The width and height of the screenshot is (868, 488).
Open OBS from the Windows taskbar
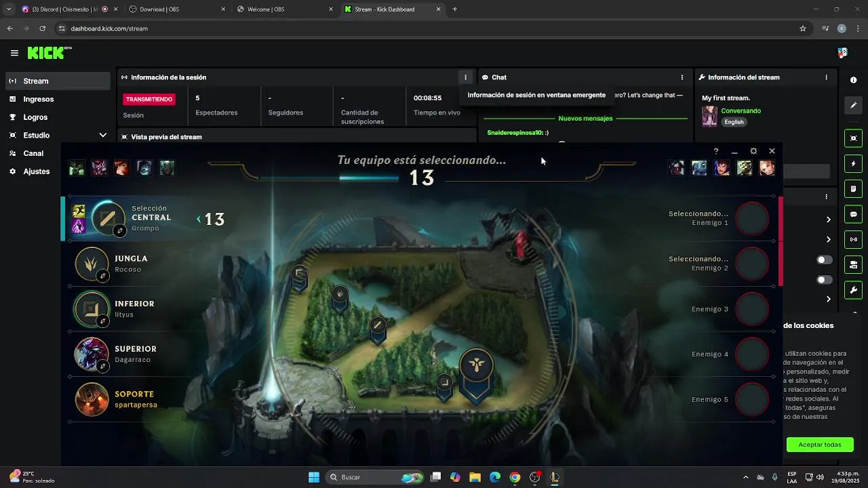(x=534, y=477)
